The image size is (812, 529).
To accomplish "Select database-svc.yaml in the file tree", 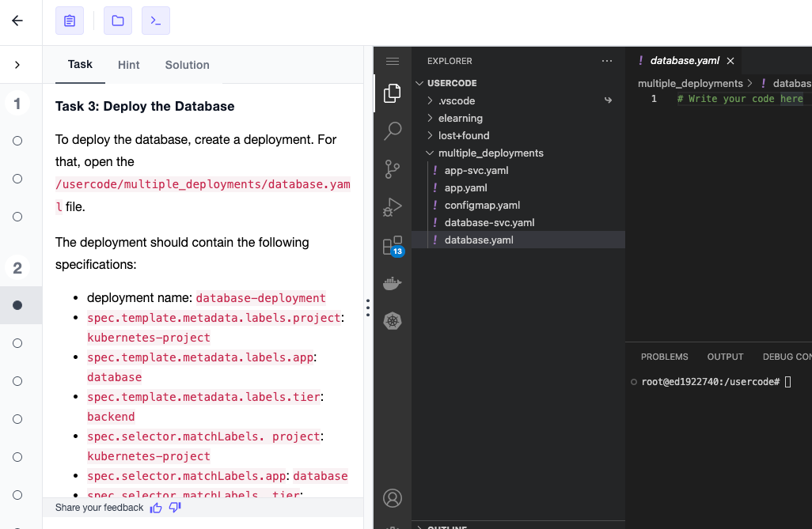I will (x=491, y=222).
